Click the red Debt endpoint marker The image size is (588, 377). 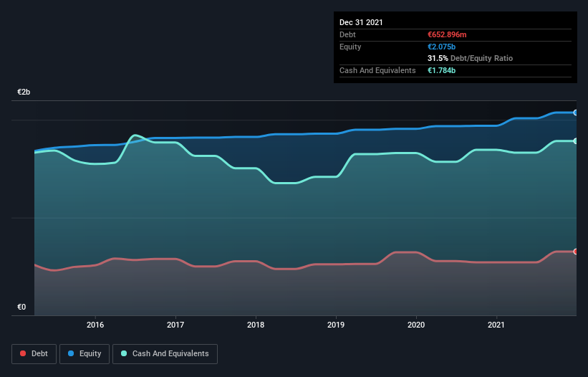[x=576, y=252]
